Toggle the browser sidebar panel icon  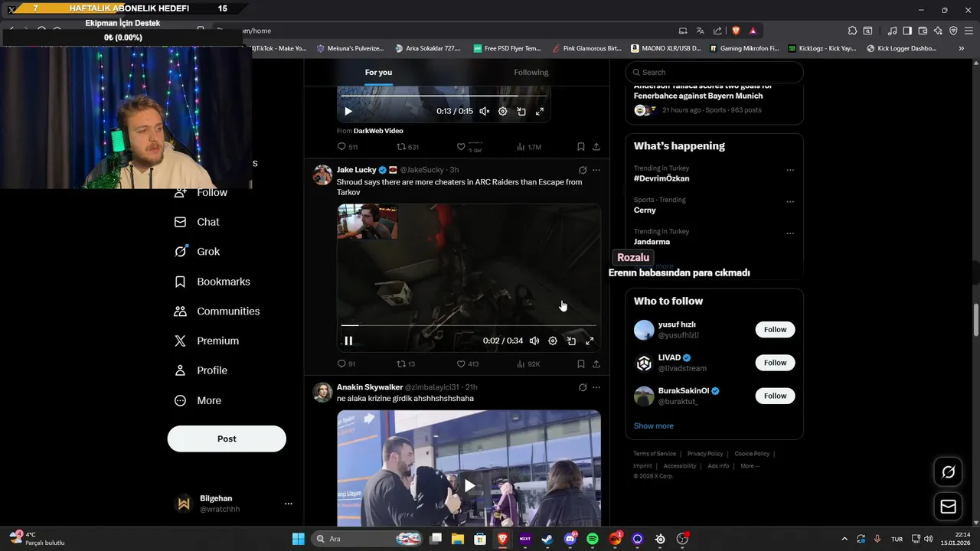coord(907,31)
